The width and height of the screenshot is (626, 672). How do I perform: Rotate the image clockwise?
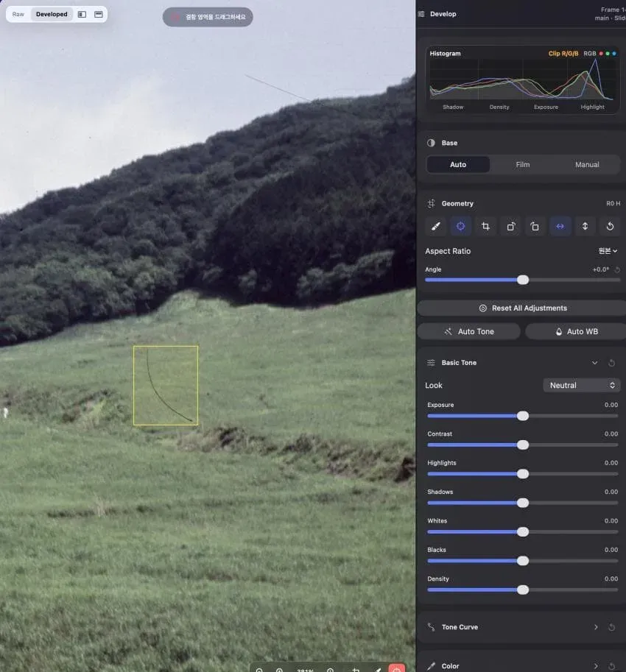(x=510, y=226)
